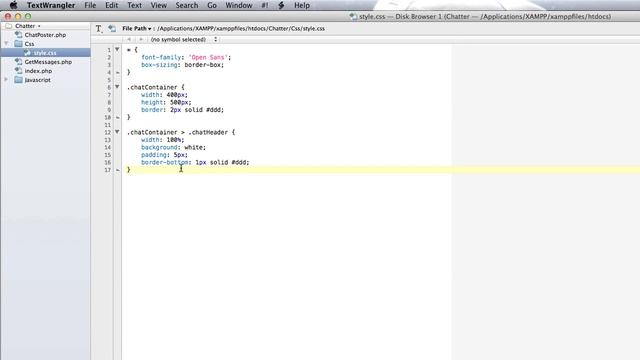Click the 'Open Sans' string value
Viewport: 640px width, 360px height.
(x=208, y=58)
